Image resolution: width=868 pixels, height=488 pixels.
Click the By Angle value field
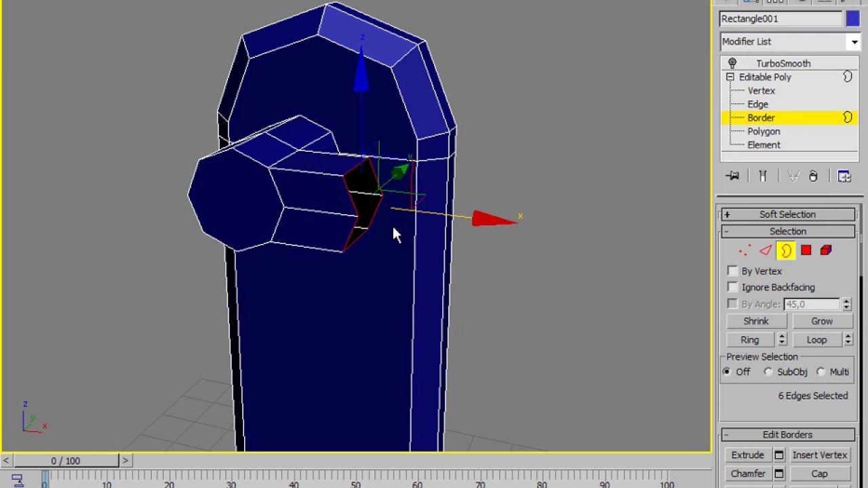click(x=812, y=304)
